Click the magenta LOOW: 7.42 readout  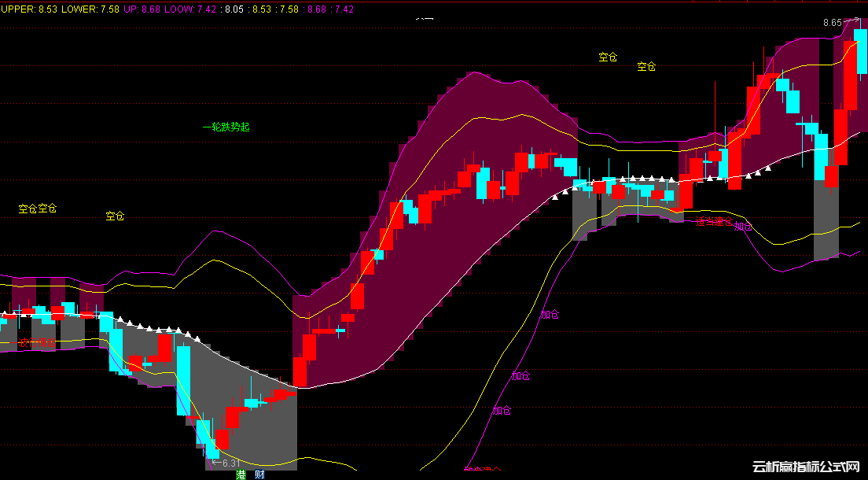pyautogui.click(x=190, y=9)
